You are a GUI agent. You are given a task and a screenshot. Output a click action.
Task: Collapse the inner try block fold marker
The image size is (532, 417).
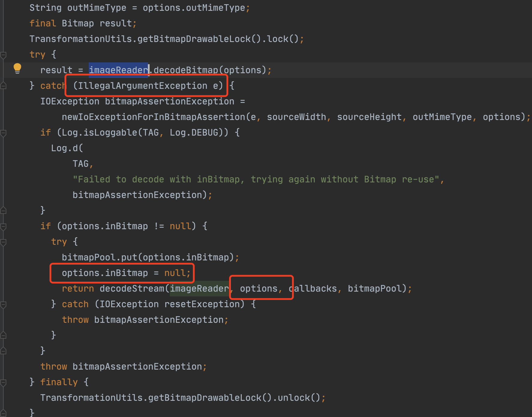click(4, 241)
